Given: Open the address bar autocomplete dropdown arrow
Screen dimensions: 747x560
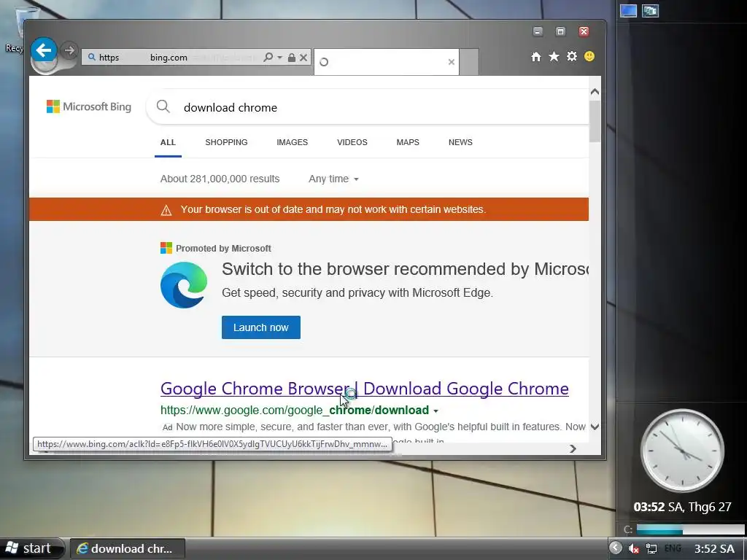Looking at the screenshot, I should [x=279, y=58].
